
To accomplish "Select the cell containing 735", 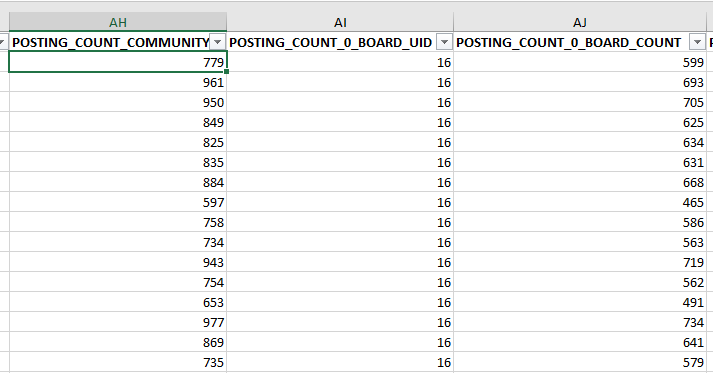I will [118, 363].
